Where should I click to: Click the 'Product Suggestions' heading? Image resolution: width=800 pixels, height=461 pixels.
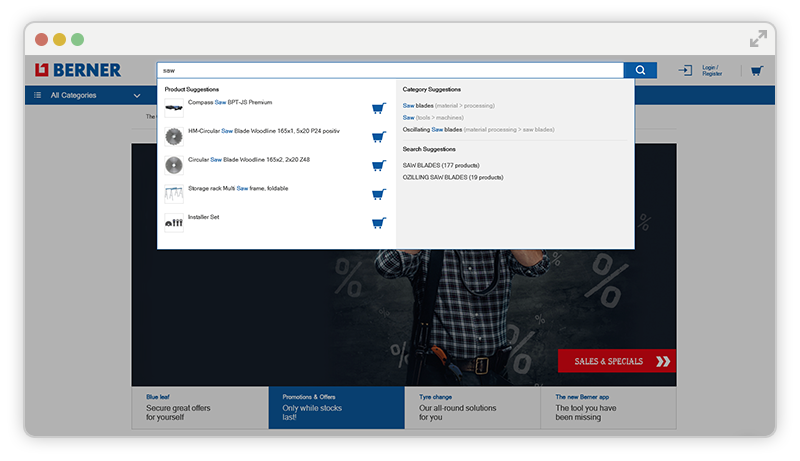point(191,89)
